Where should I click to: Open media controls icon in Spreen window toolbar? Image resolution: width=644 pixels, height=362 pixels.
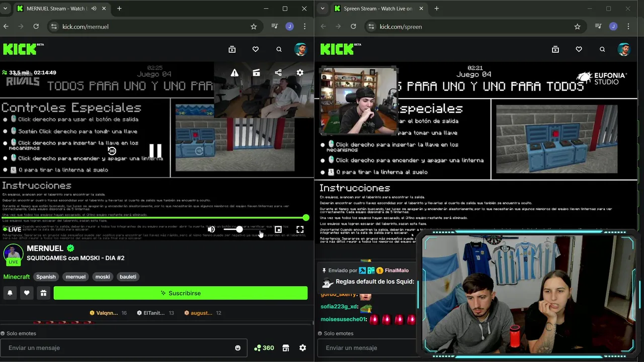pos(598,26)
